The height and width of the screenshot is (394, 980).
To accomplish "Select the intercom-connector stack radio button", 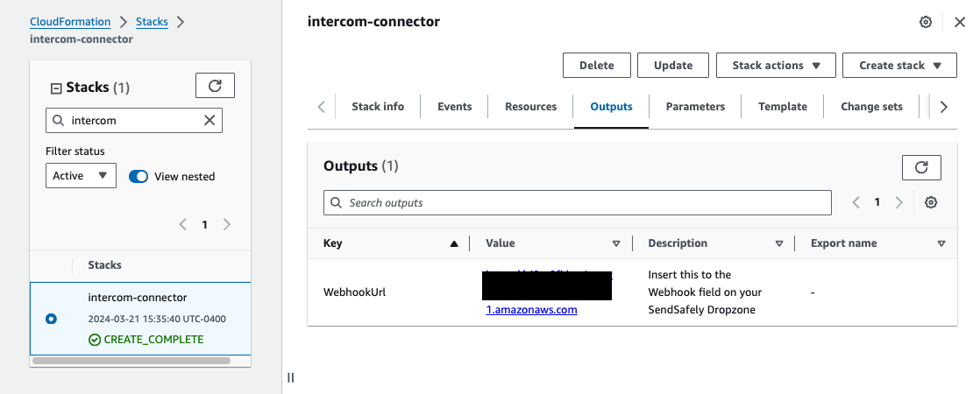I will point(51,319).
